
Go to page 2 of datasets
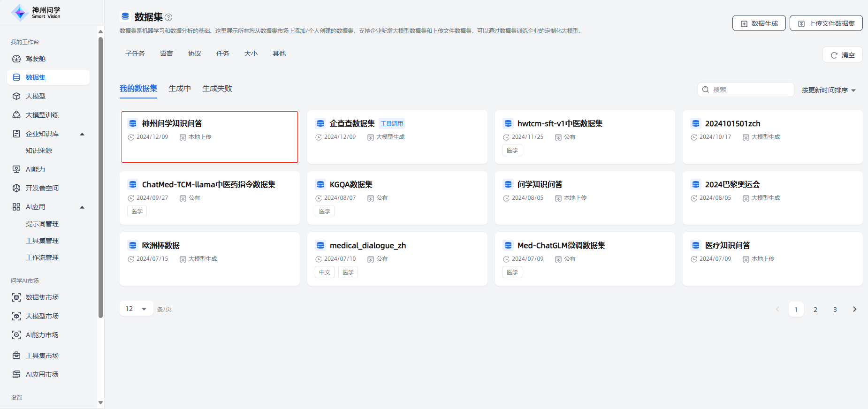click(x=815, y=310)
